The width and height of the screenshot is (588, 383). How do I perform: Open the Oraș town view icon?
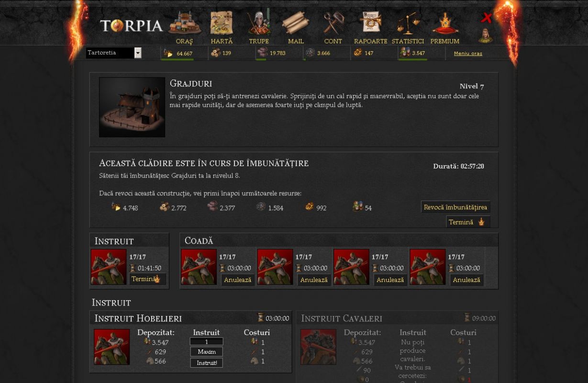pos(184,23)
